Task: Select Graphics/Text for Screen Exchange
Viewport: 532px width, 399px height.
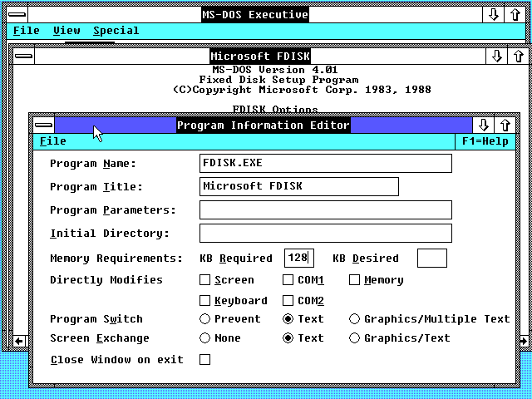Action: click(x=355, y=338)
